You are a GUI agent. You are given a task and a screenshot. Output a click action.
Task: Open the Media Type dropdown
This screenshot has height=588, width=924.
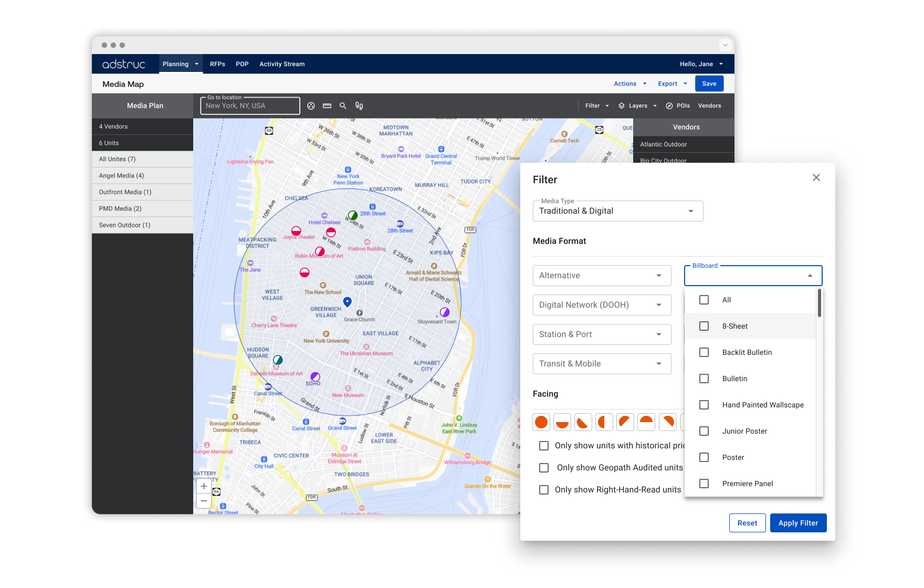pos(617,211)
